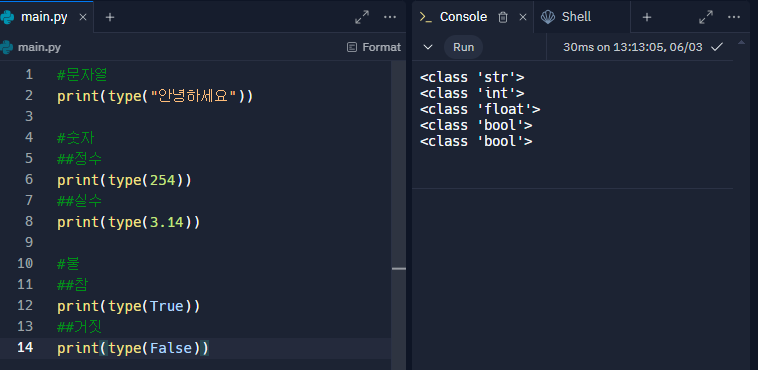Click the Python icon in main.py tab

coord(7,17)
